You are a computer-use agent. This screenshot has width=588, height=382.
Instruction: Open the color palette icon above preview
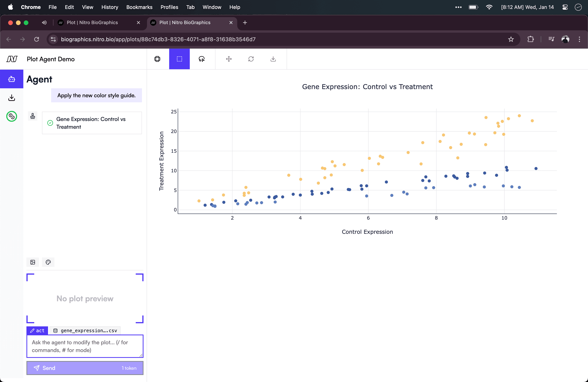point(48,262)
